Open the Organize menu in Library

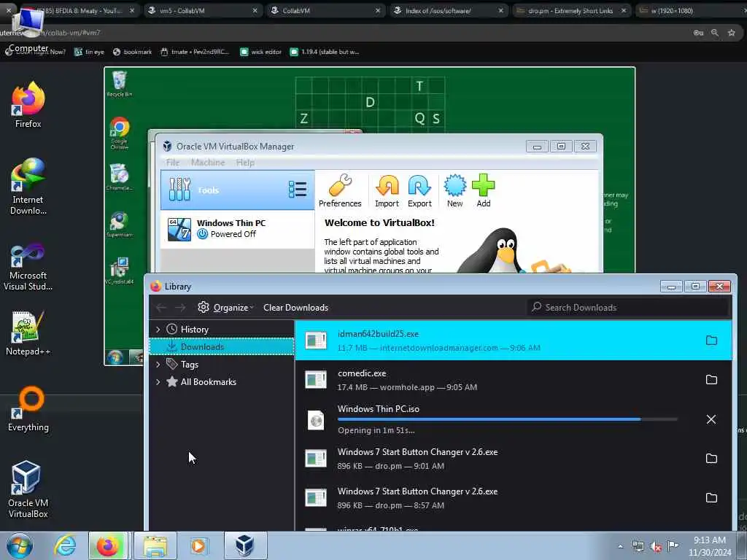click(226, 308)
